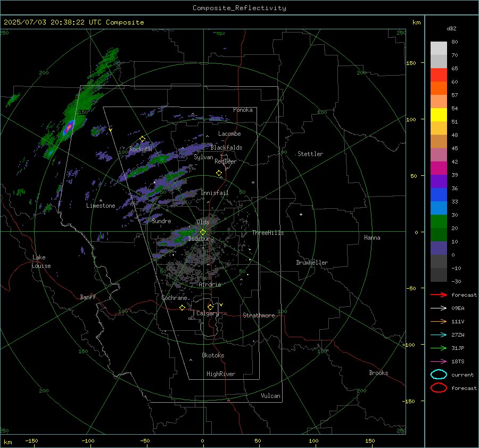Click the ThreeHills label
The height and width of the screenshot is (448, 479).
(x=268, y=233)
